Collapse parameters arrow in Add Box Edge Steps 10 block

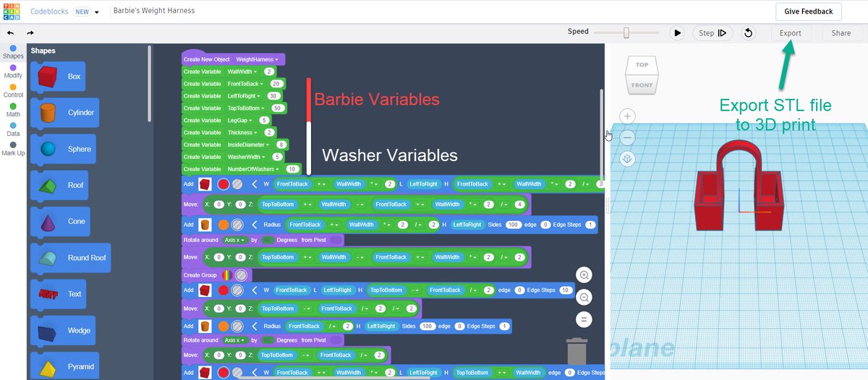(255, 290)
